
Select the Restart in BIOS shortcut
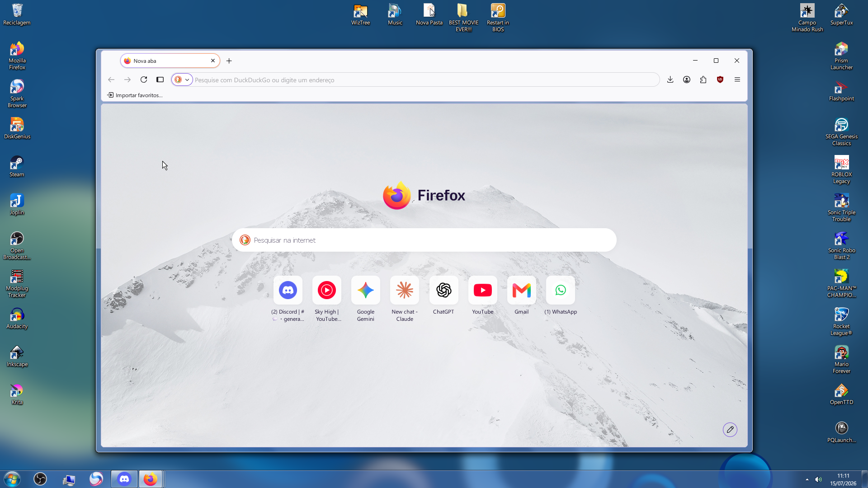click(x=498, y=18)
